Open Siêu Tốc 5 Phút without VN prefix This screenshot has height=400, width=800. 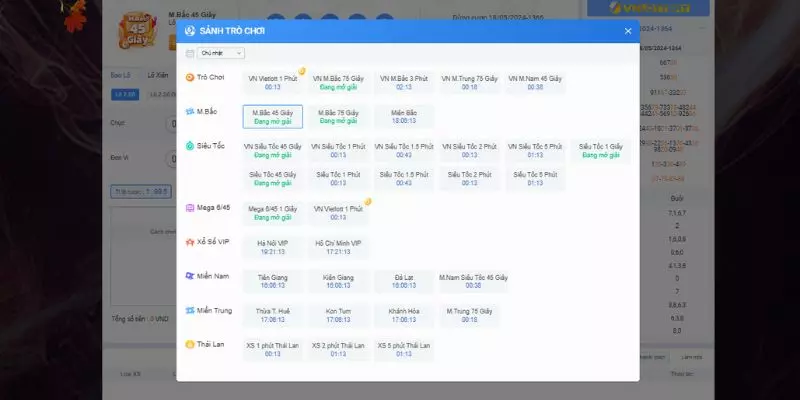pyautogui.click(x=535, y=179)
